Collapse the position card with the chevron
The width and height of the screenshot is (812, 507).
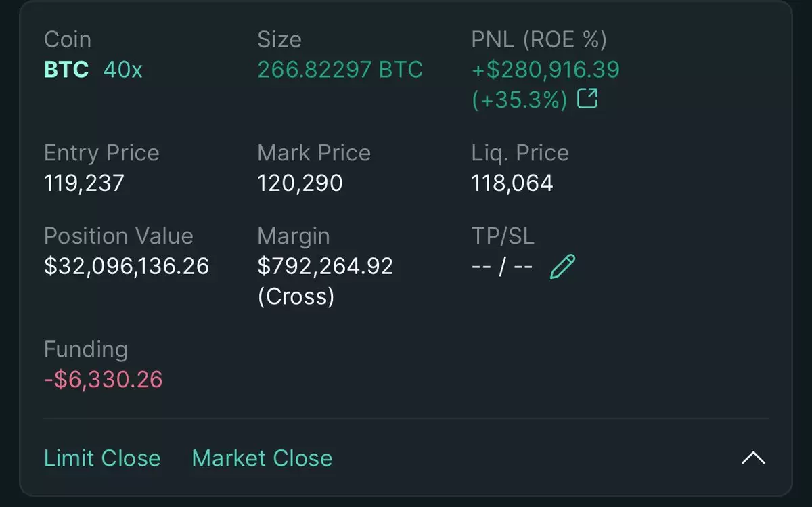(x=753, y=458)
